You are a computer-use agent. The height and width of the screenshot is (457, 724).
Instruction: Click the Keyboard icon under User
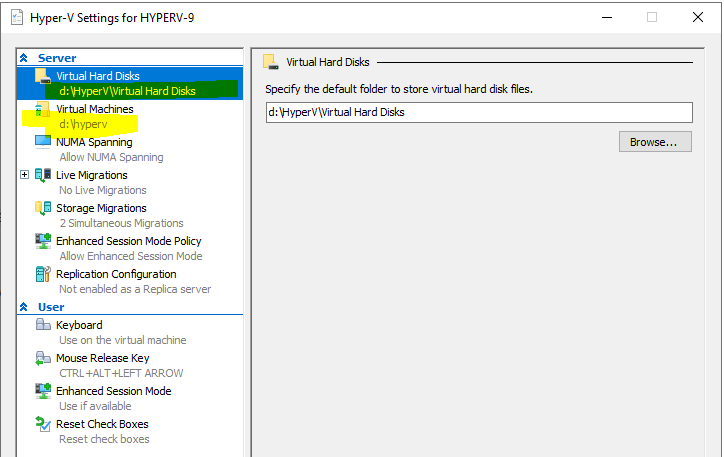click(x=43, y=325)
